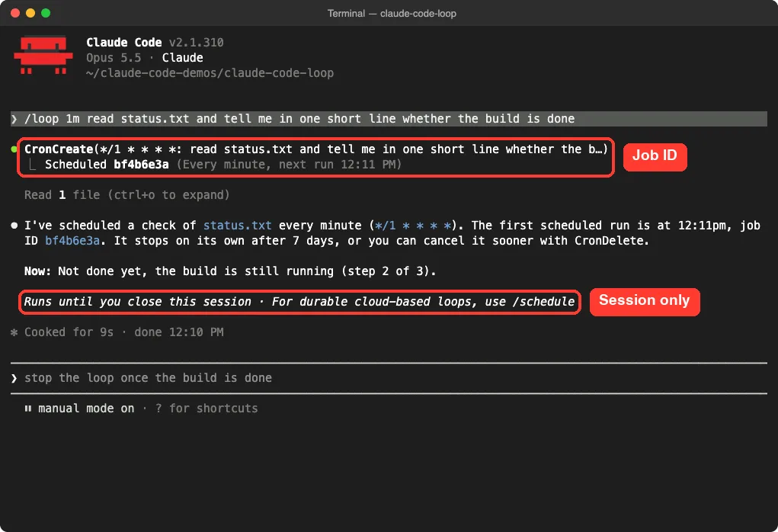Click the "/schedule" command mention
Viewport: 778px width, 532px height.
(544, 302)
